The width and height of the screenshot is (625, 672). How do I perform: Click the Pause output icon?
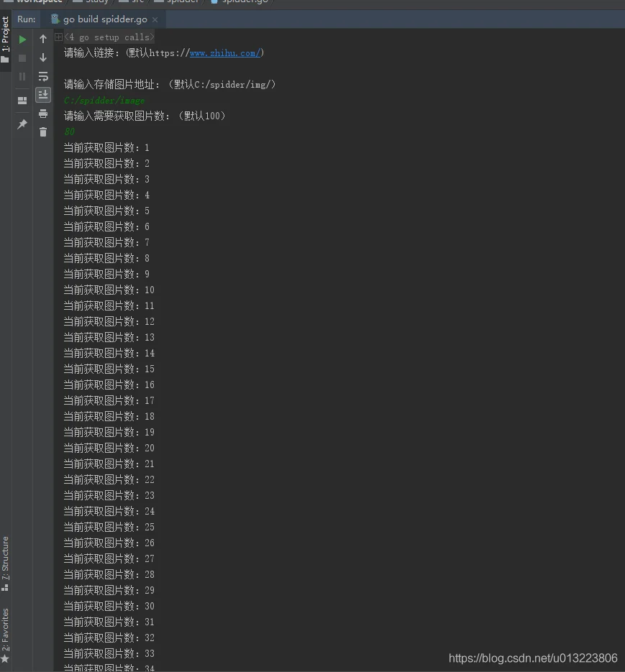[x=22, y=77]
